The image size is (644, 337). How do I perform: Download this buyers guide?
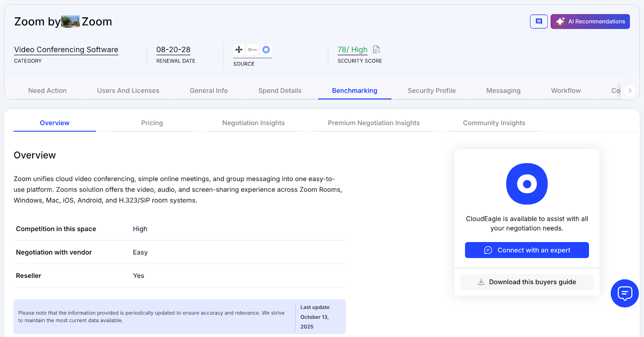[527, 282]
